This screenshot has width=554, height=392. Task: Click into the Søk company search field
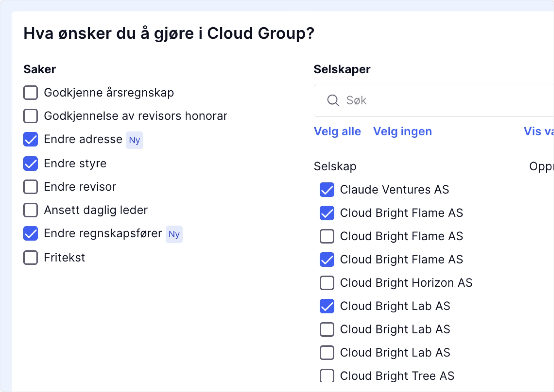pos(434,100)
